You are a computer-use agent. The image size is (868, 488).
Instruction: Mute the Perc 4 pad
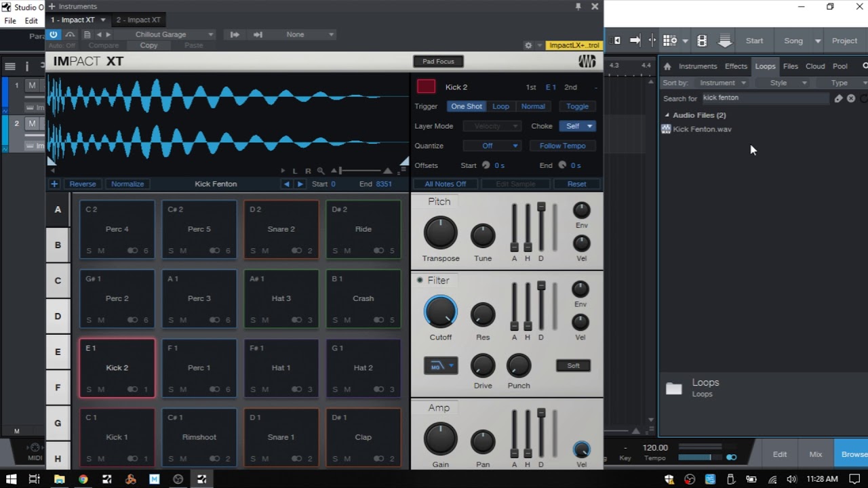pos(101,251)
